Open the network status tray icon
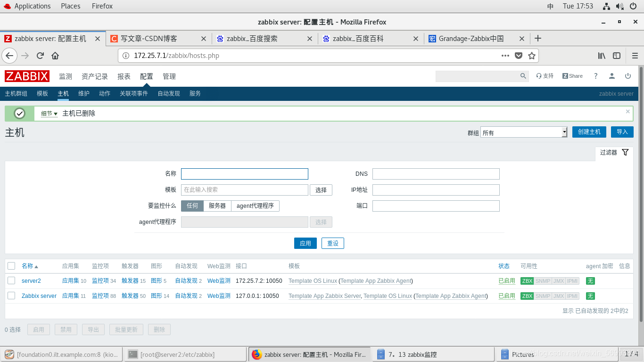The width and height of the screenshot is (644, 362). coord(607,6)
